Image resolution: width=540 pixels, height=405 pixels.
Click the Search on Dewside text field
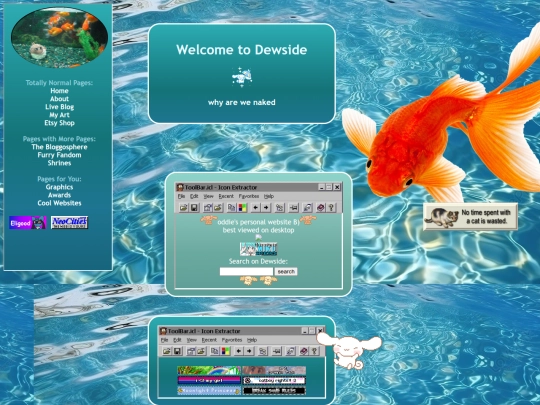[246, 271]
